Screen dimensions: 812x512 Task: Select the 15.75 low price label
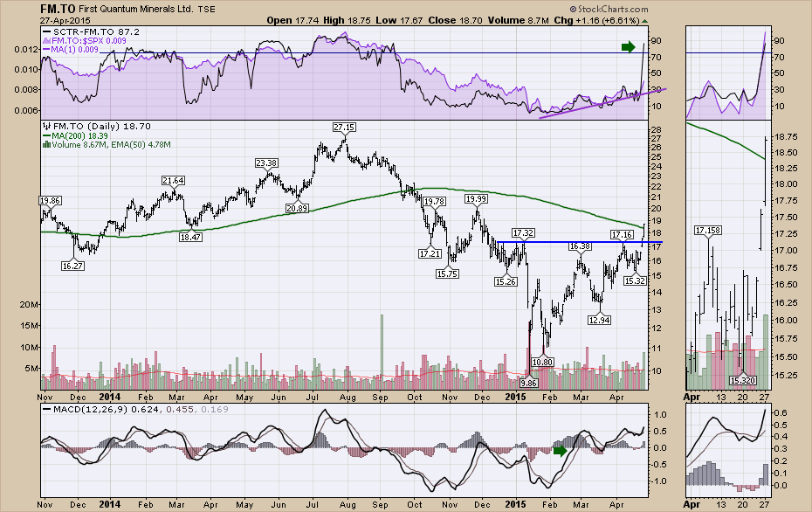[447, 273]
